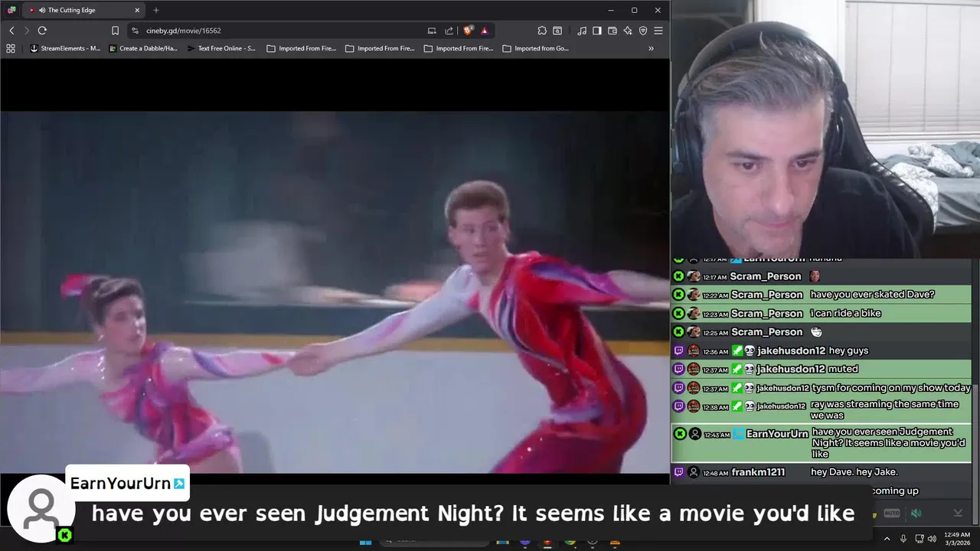Open the Brave Rewards triangle icon
This screenshot has width=980, height=551.
coord(485,31)
